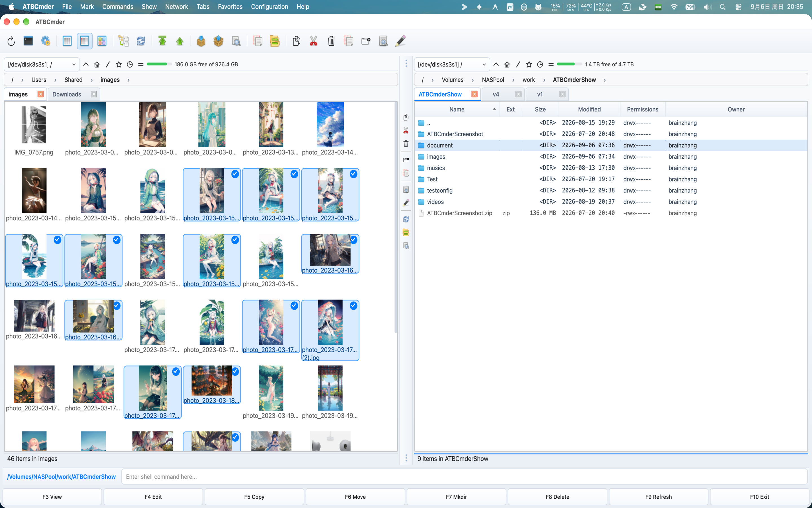
Task: Click sync arrows icon in middle divider strip
Action: [x=406, y=219]
